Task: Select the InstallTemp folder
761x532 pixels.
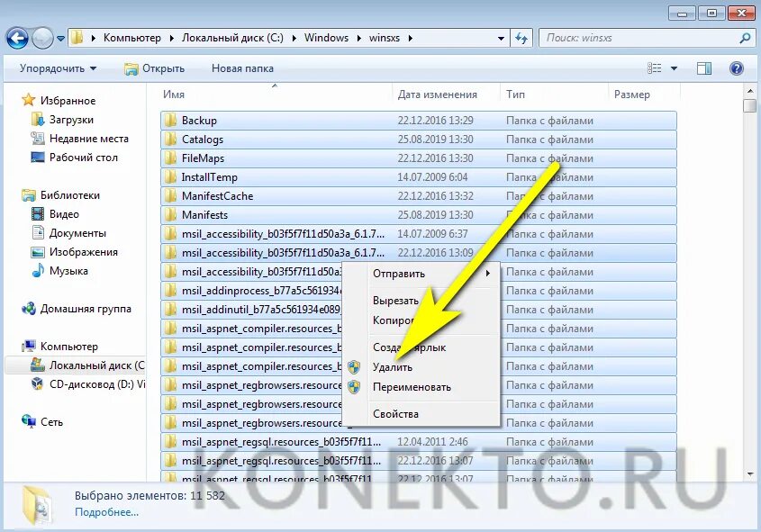Action: coord(419,177)
